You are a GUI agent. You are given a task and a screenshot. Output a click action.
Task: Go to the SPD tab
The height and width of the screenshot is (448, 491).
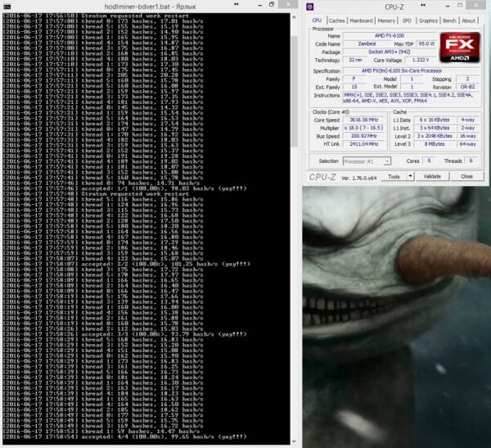tap(407, 20)
